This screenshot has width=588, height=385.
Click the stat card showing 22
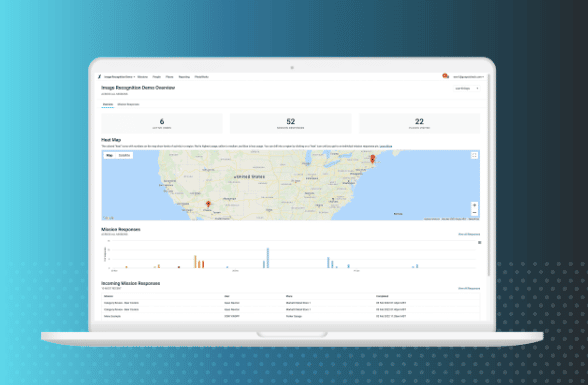419,123
